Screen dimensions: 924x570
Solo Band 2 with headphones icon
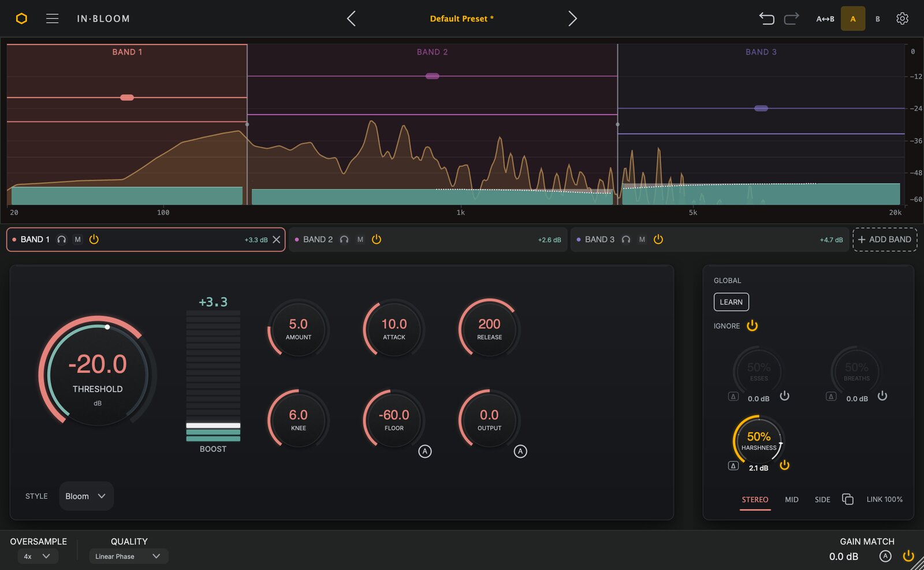coord(344,240)
